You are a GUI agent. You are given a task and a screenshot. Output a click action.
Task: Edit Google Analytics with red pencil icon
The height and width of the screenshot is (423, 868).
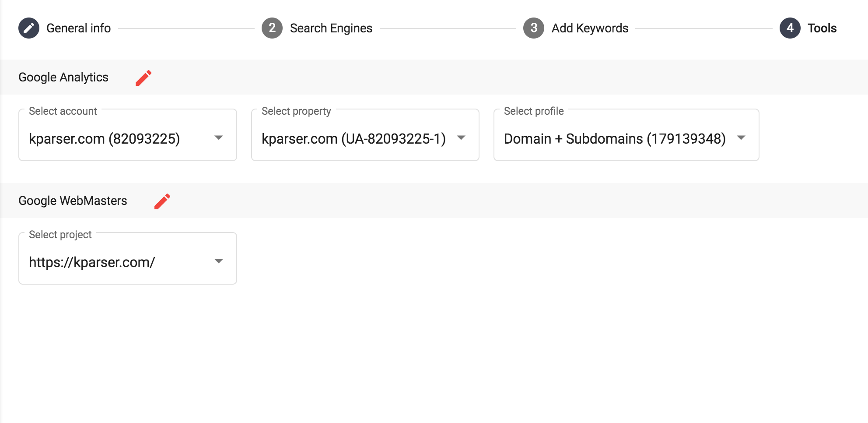point(143,78)
